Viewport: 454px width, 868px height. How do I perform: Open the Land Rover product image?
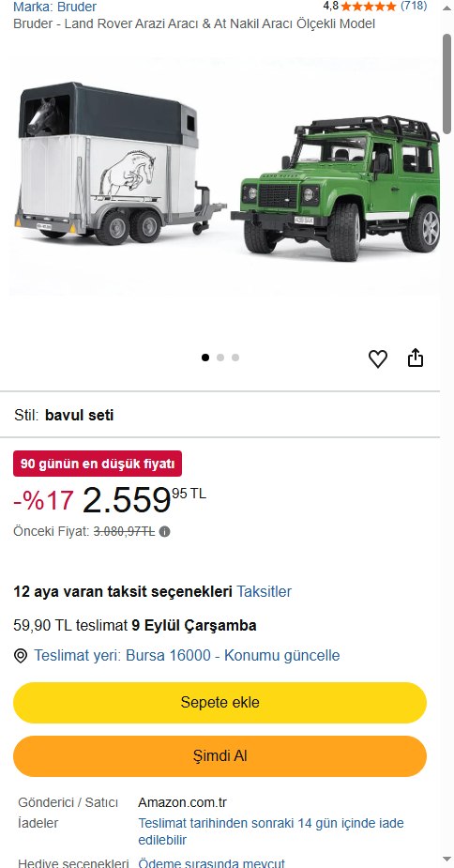coord(225,175)
